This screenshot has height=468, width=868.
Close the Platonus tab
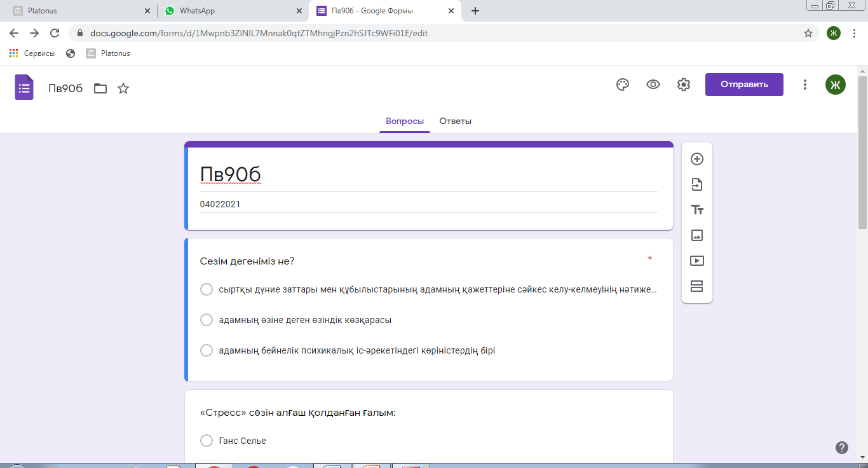click(x=147, y=11)
